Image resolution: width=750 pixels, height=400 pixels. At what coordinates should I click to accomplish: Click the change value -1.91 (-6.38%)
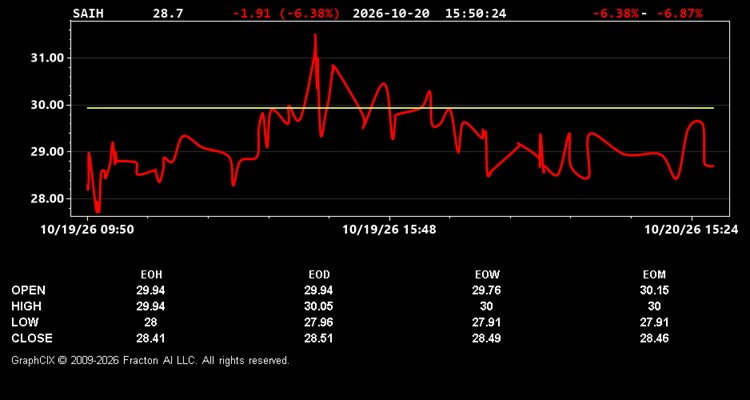pos(287,13)
